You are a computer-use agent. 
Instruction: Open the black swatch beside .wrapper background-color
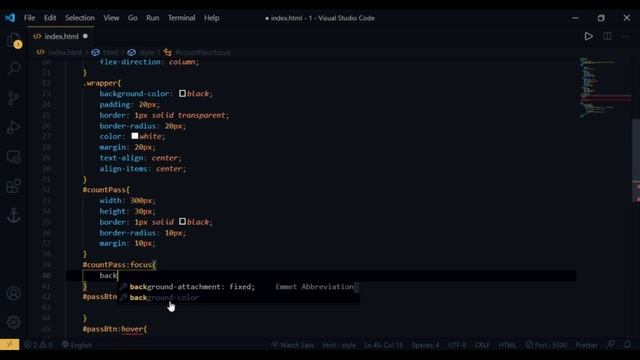click(182, 93)
